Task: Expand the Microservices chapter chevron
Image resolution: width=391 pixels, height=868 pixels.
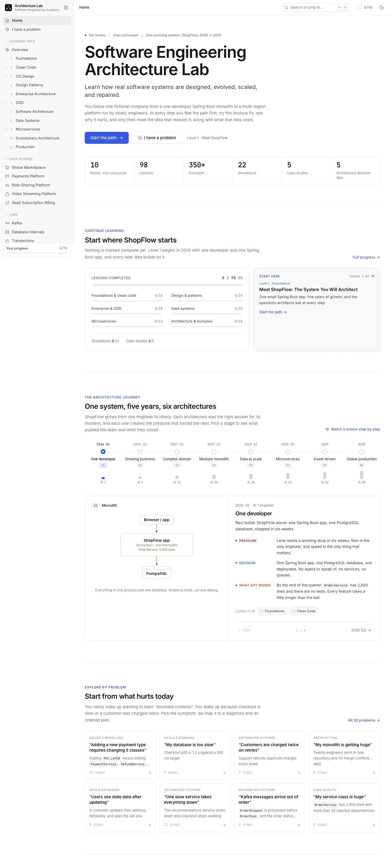Action: pos(6,129)
